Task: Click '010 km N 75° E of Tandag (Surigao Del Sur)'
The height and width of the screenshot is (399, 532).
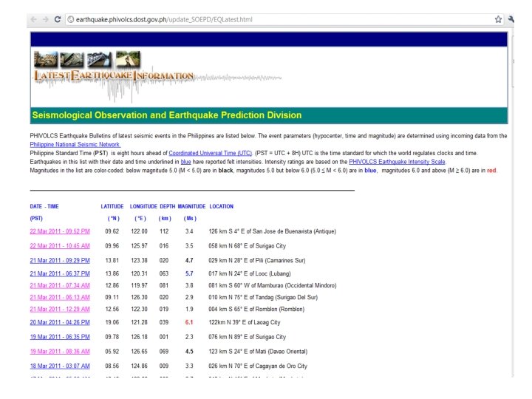Action: coord(263,297)
